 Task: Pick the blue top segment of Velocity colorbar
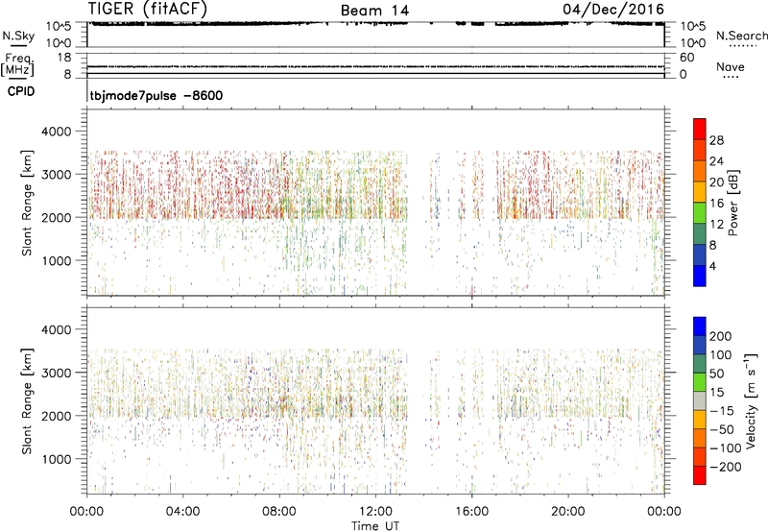(700, 326)
